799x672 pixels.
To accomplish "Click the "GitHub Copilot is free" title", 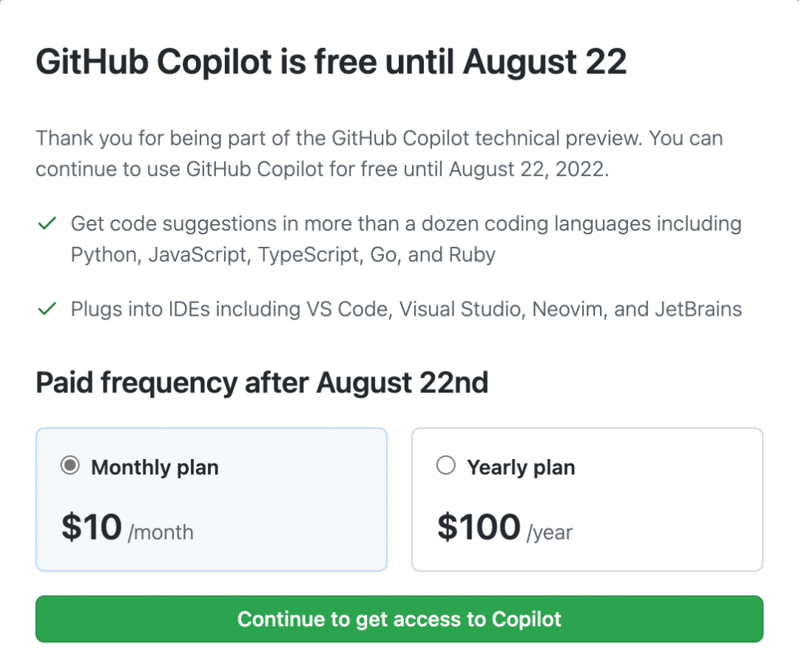I will 331,62.
